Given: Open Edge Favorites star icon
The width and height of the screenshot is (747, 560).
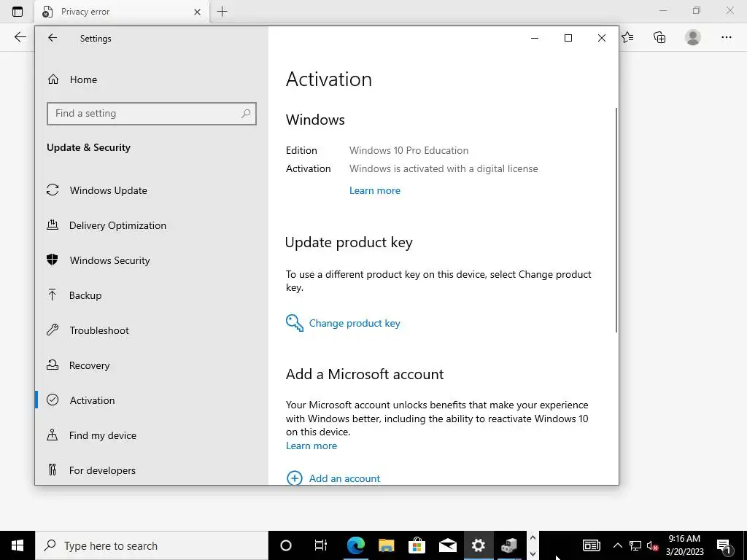Looking at the screenshot, I should click(628, 36).
